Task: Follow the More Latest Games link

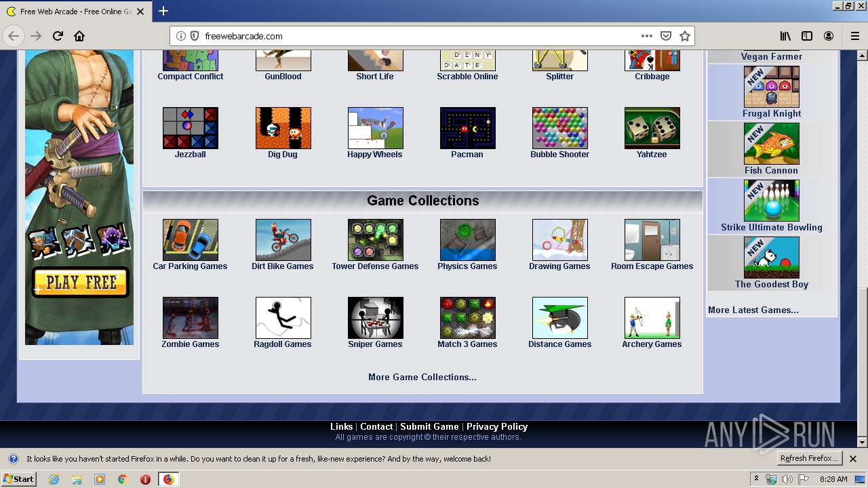Action: click(x=753, y=310)
